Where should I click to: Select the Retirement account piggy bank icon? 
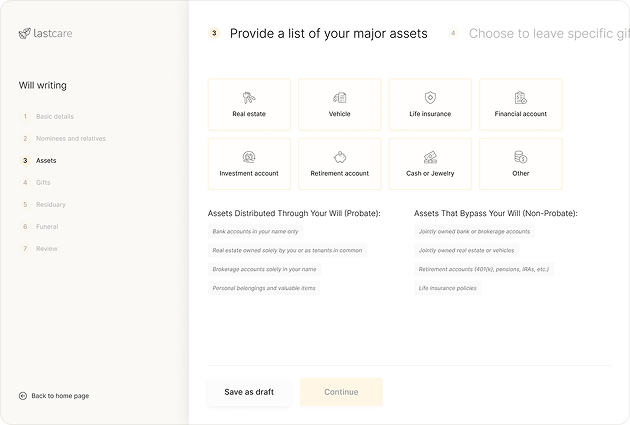[340, 157]
